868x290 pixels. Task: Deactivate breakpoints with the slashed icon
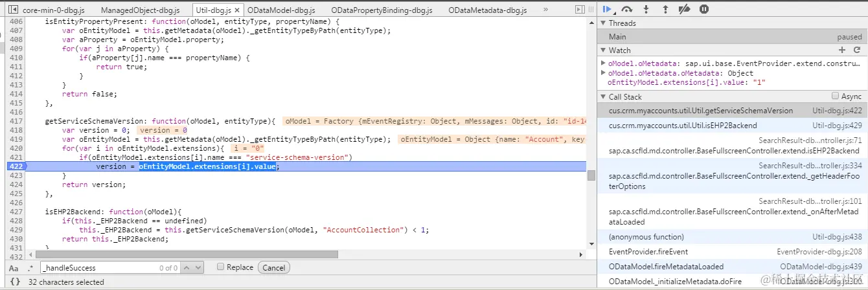click(685, 9)
